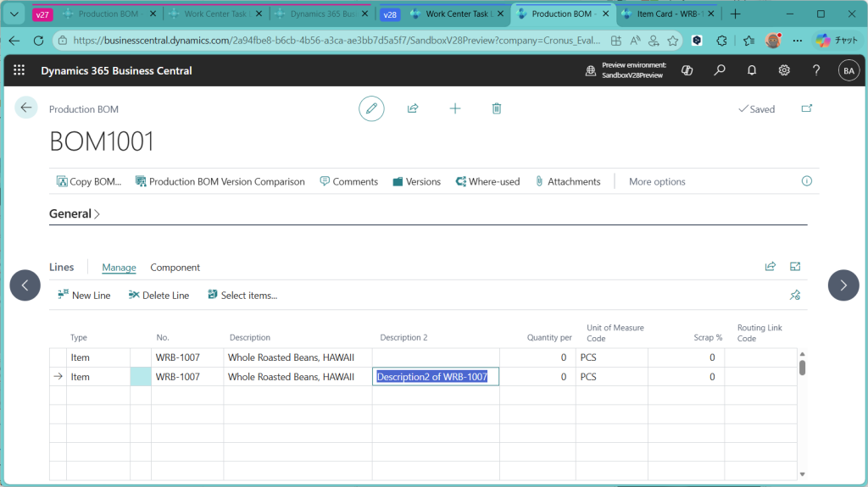Select the Manage tab
This screenshot has height=487, width=868.
[119, 268]
